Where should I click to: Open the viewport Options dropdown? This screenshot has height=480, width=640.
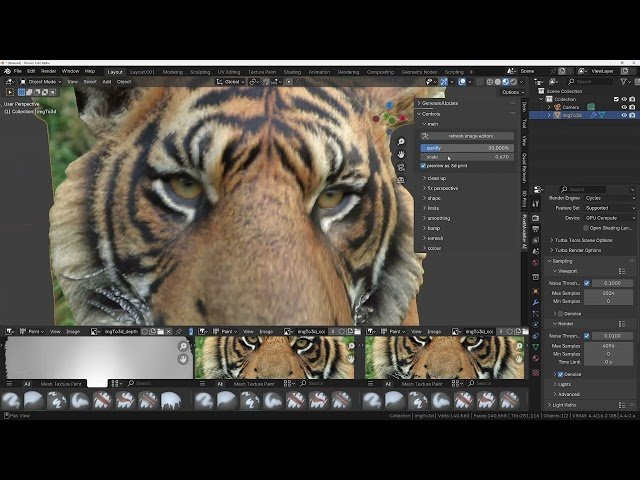click(x=513, y=92)
